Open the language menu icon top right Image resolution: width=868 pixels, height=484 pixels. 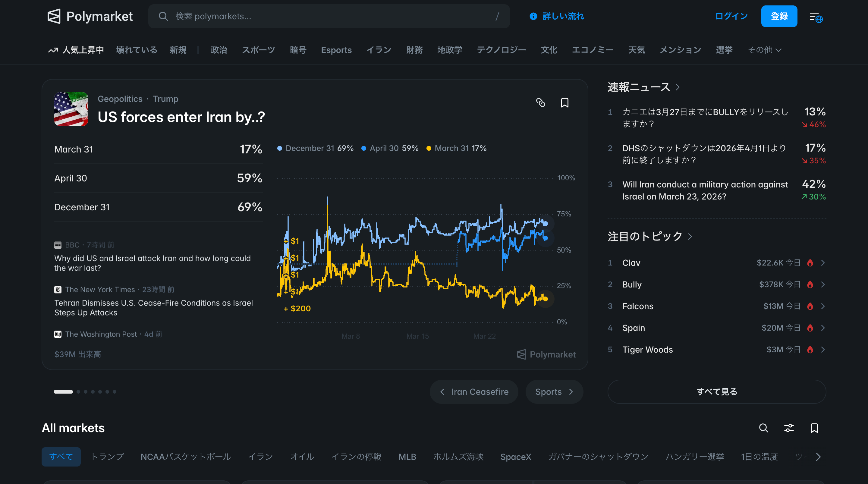816,17
